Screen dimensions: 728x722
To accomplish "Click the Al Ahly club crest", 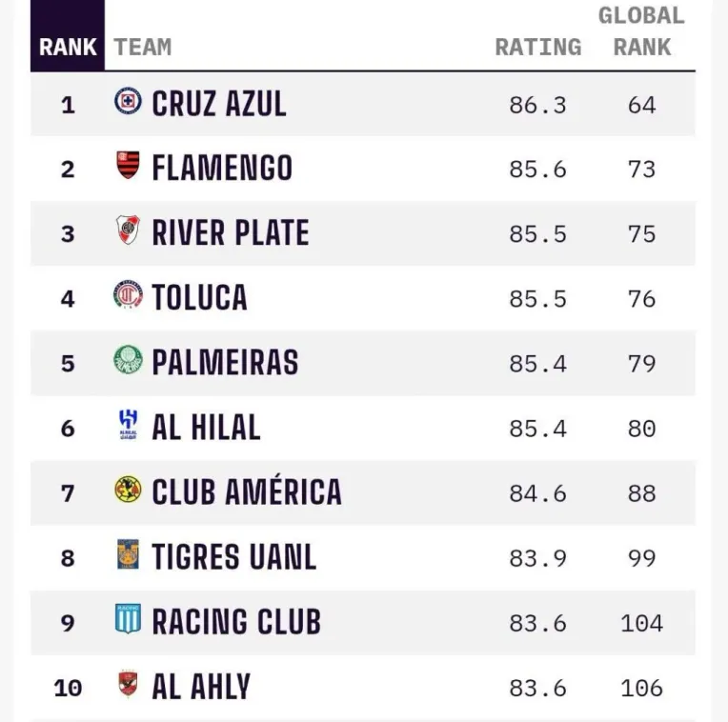I will (128, 684).
